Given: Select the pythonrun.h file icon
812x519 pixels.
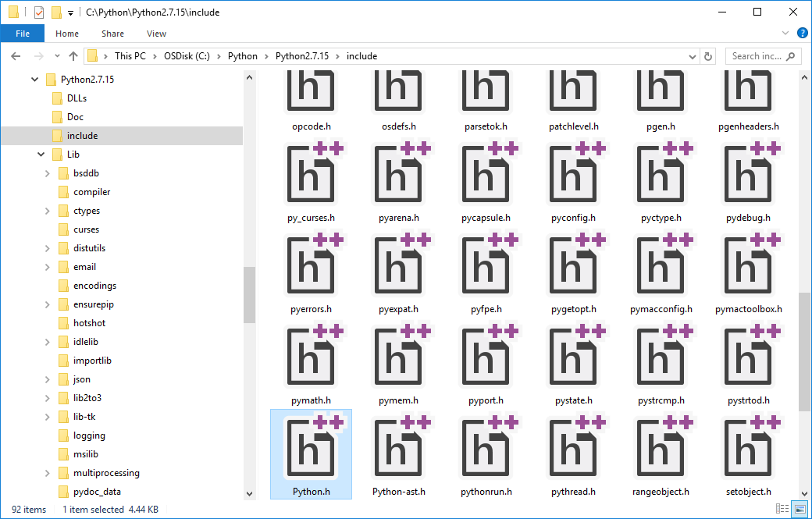Looking at the screenshot, I should [486, 448].
